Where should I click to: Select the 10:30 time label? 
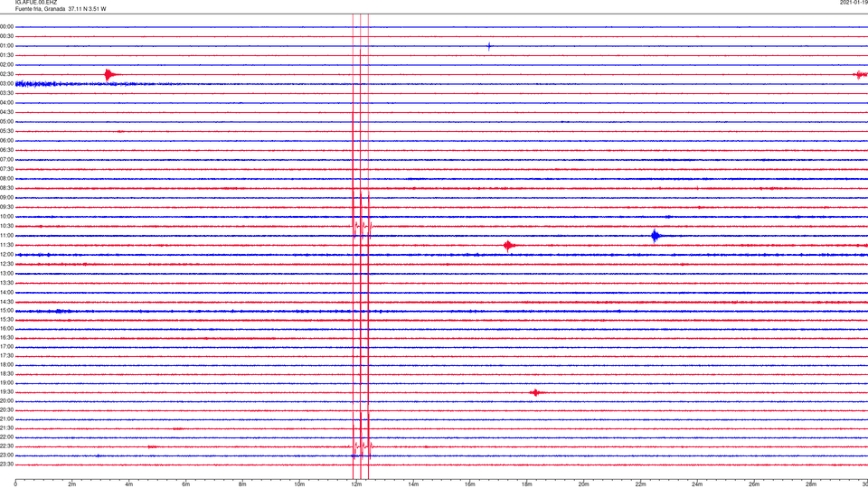(x=6, y=226)
